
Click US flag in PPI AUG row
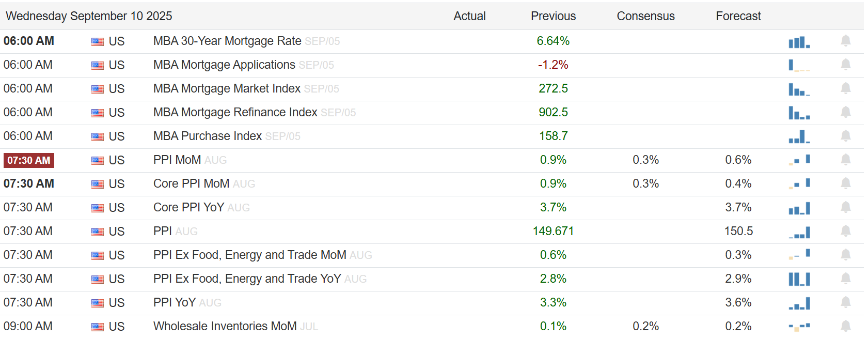pos(98,232)
